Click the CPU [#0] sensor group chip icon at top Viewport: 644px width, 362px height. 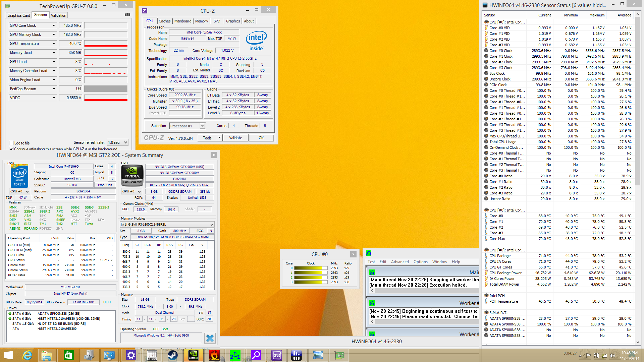click(486, 22)
